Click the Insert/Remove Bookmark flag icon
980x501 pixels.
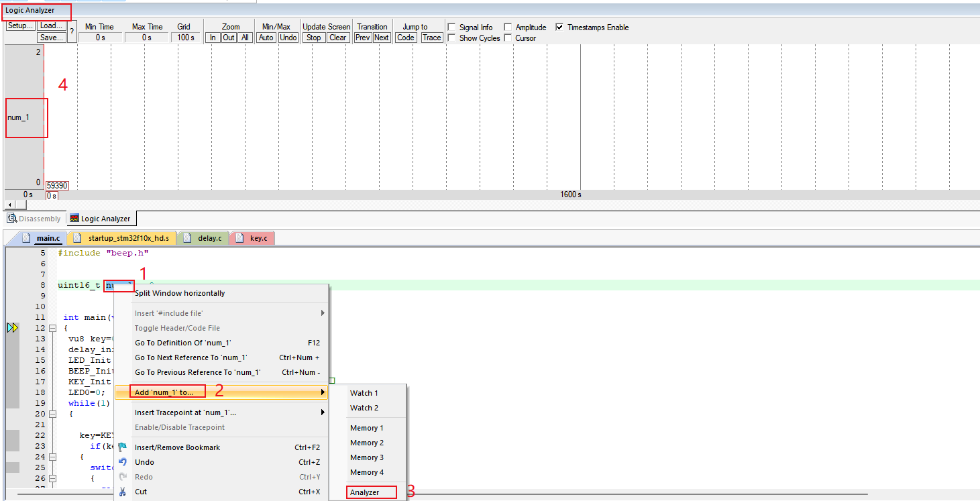point(122,447)
